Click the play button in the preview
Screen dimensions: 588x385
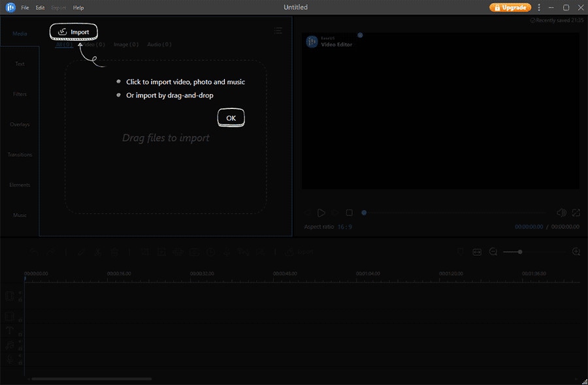[x=321, y=213]
